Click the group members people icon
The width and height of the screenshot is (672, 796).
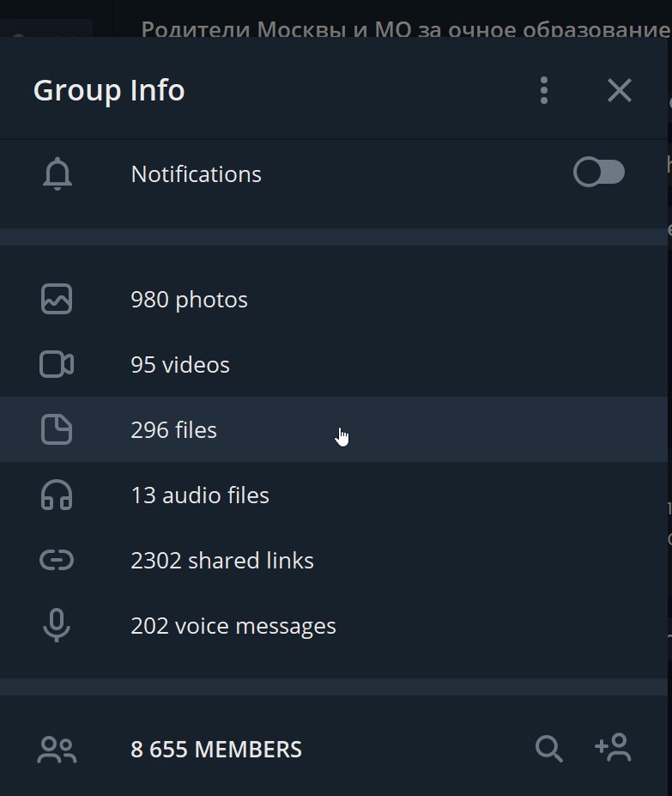coord(58,750)
